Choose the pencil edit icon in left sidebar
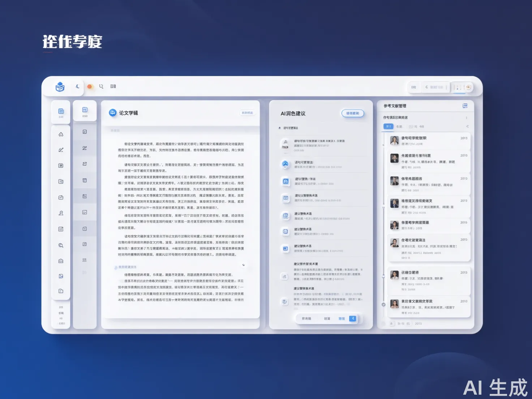 61,150
